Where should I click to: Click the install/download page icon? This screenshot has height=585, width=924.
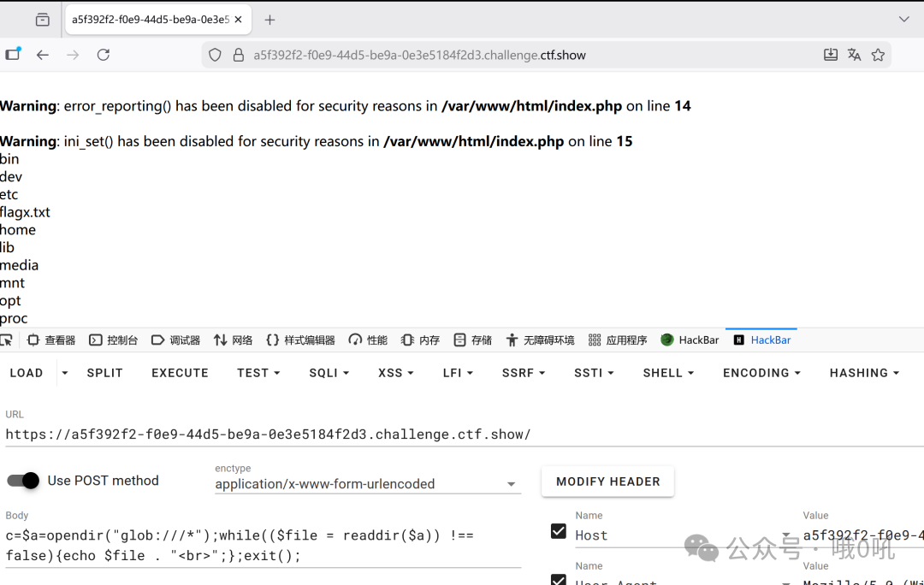(x=830, y=55)
